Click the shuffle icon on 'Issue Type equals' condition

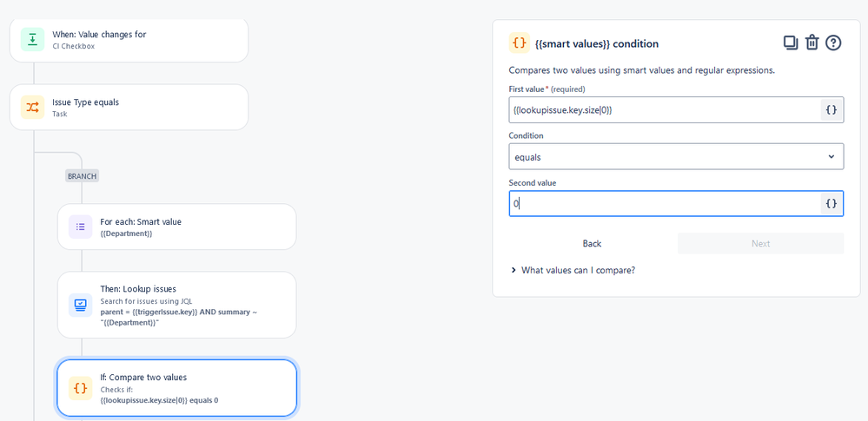coord(32,107)
